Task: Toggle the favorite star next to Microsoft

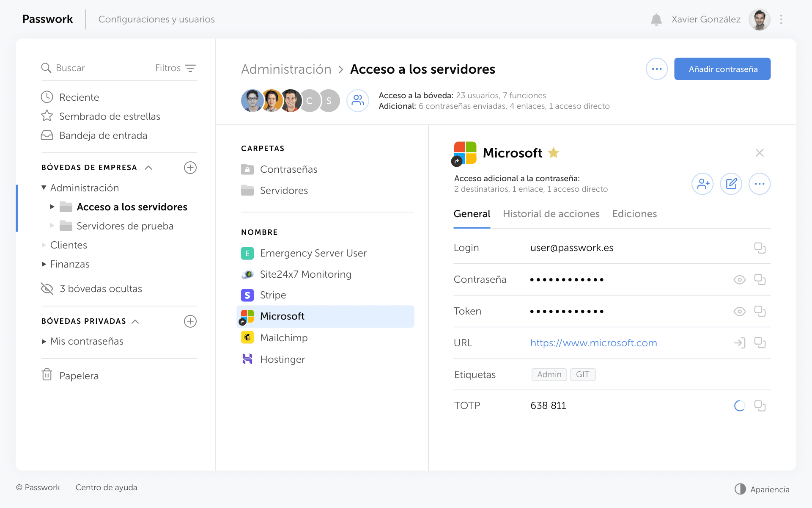Action: pos(553,152)
